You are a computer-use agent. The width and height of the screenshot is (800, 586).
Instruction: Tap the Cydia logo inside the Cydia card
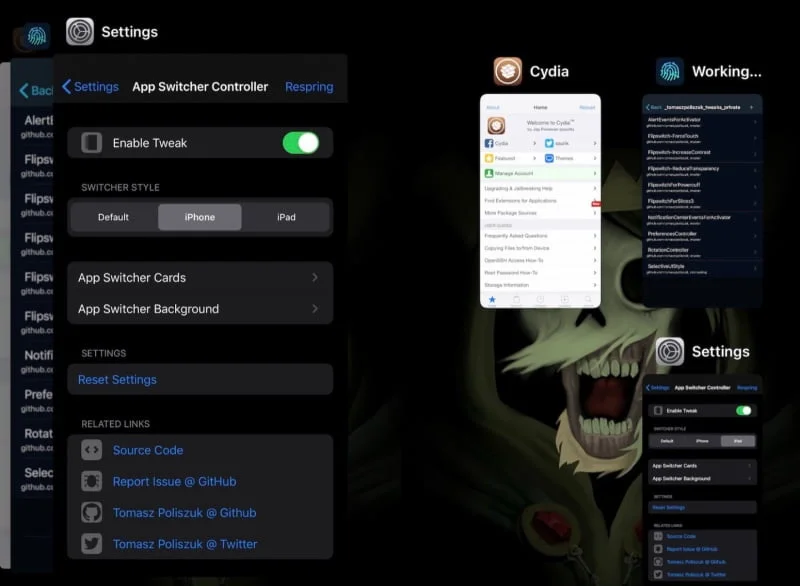click(x=496, y=125)
